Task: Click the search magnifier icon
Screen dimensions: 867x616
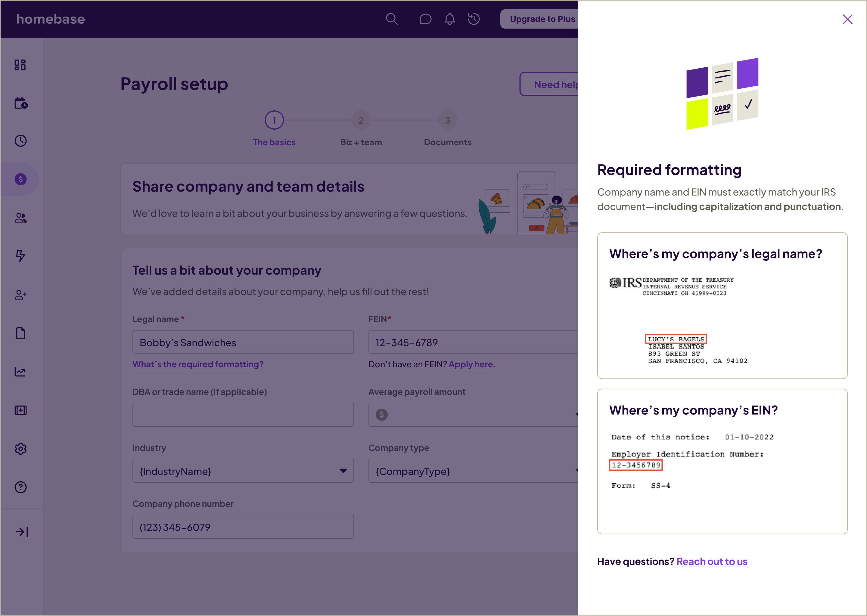Action: coord(392,19)
